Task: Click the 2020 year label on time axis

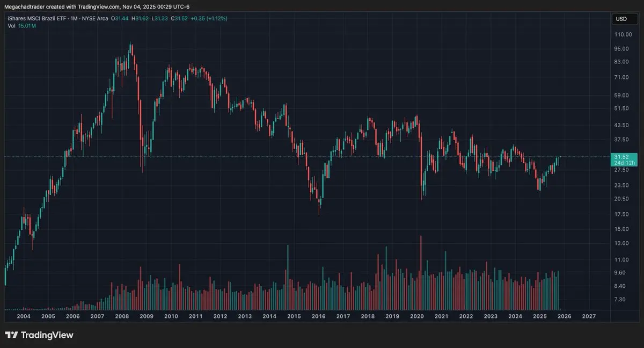Action: pyautogui.click(x=417, y=317)
